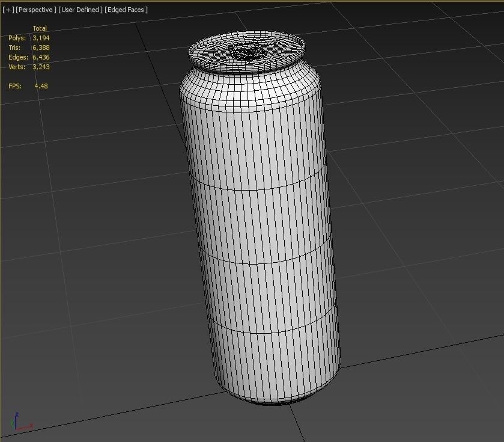
Task: Click the Verts count value 3,243
Action: [41, 67]
